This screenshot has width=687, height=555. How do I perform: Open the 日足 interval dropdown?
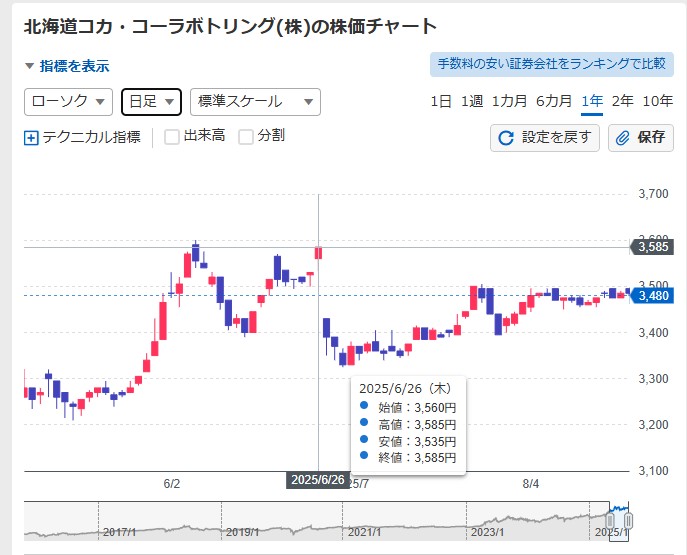click(151, 102)
